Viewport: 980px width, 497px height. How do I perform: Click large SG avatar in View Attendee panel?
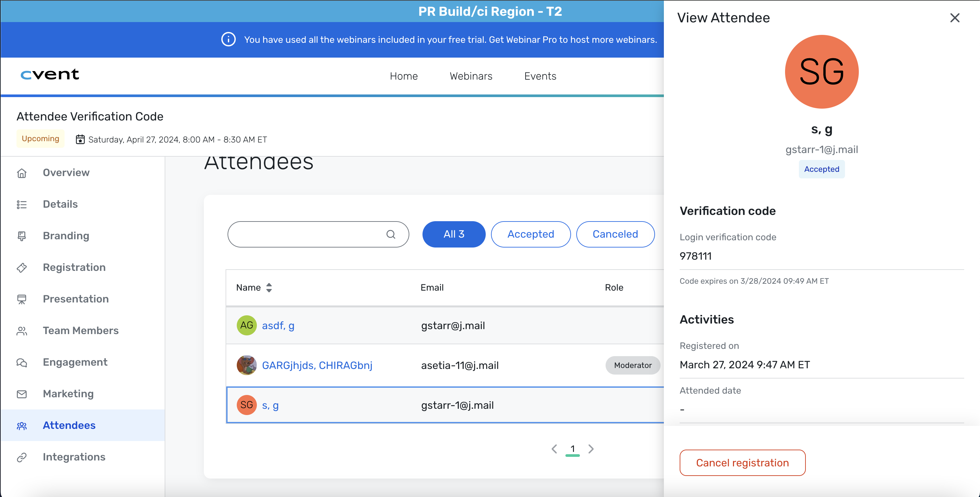click(822, 71)
